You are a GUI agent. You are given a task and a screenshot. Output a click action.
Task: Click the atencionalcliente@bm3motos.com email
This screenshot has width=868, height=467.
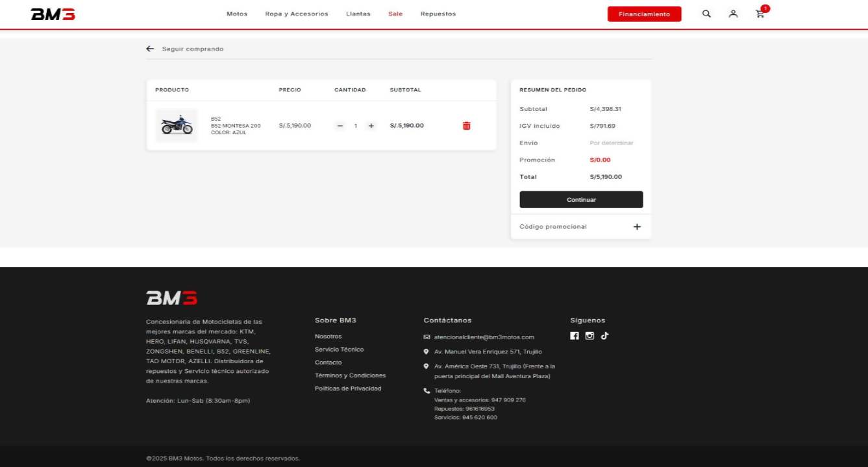[484, 337]
